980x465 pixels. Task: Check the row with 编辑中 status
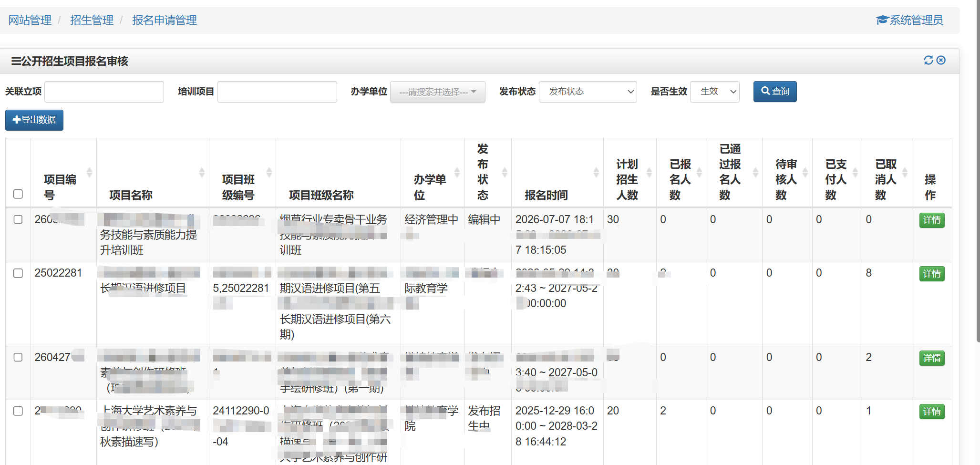coord(18,219)
